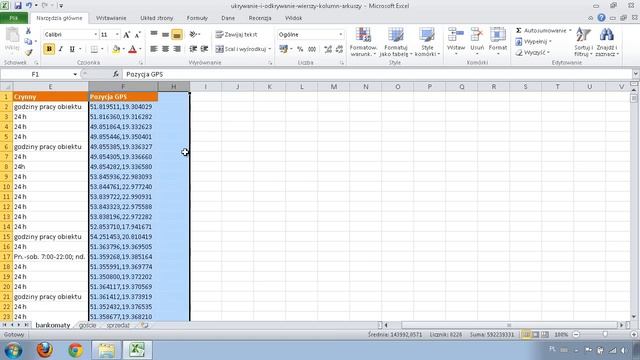This screenshot has height=360, width=640.
Task: Click Scal i wyśrodkuj merge button
Action: pos(241,49)
